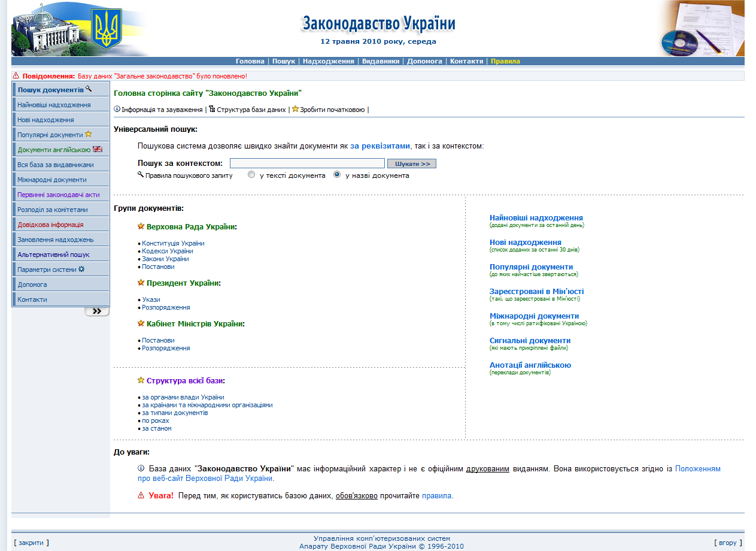This screenshot has height=551, width=756.
Task: Click the key icon before Правила пошукового запиту
Action: tap(141, 174)
